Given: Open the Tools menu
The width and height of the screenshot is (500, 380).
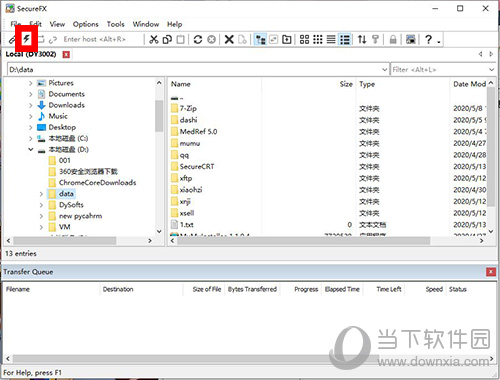Looking at the screenshot, I should [x=115, y=24].
